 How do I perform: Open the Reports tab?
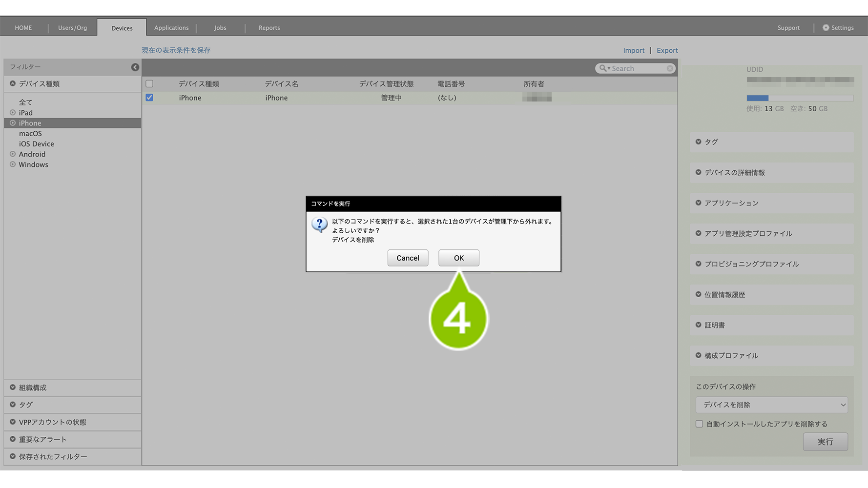pyautogui.click(x=269, y=28)
